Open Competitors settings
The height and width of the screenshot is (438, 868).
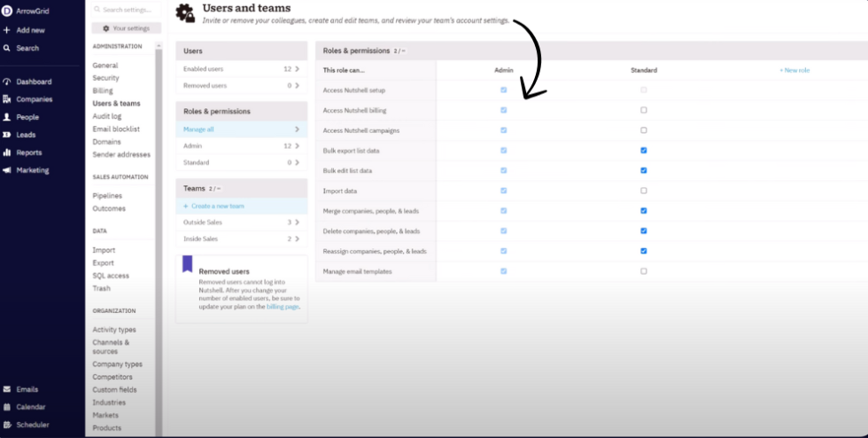pos(112,377)
